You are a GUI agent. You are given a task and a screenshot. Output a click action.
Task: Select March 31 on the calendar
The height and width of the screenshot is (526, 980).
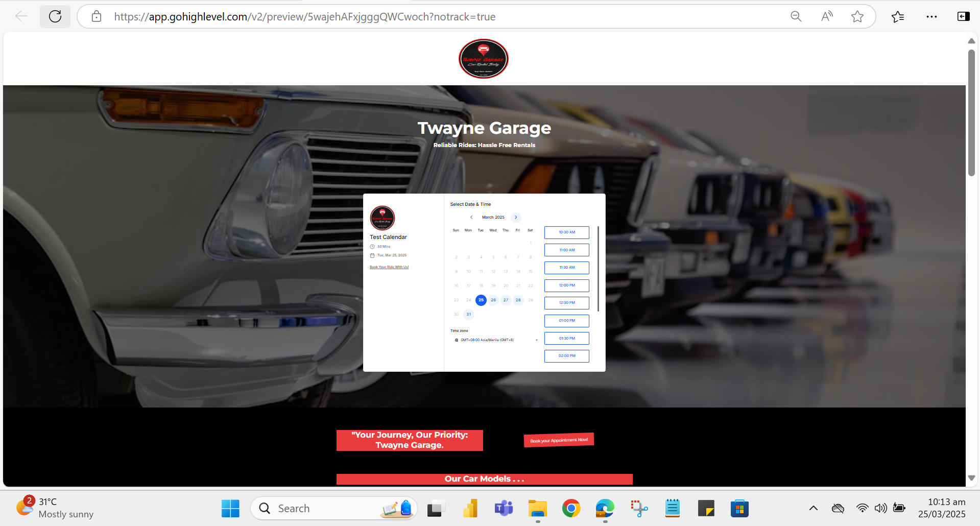point(469,314)
